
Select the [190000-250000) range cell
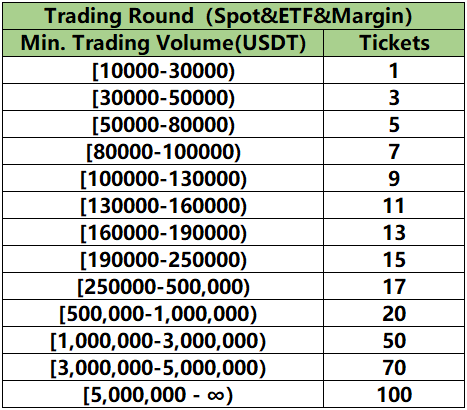point(163,259)
